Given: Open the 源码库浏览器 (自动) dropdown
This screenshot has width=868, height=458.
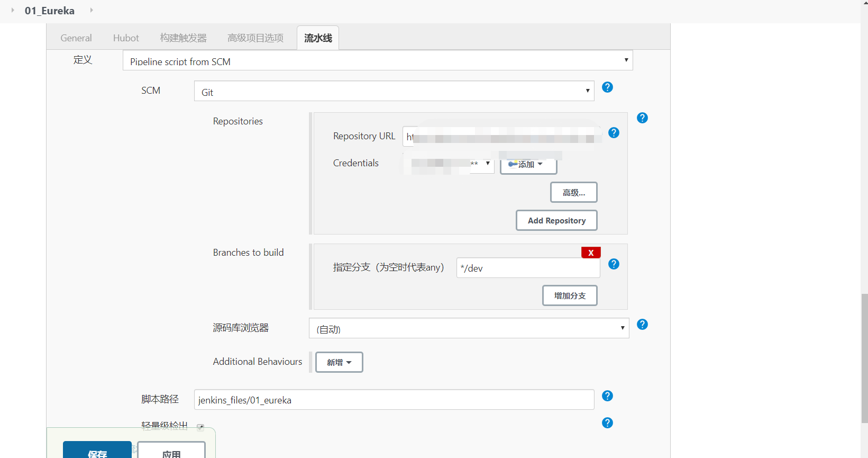Looking at the screenshot, I should [469, 328].
